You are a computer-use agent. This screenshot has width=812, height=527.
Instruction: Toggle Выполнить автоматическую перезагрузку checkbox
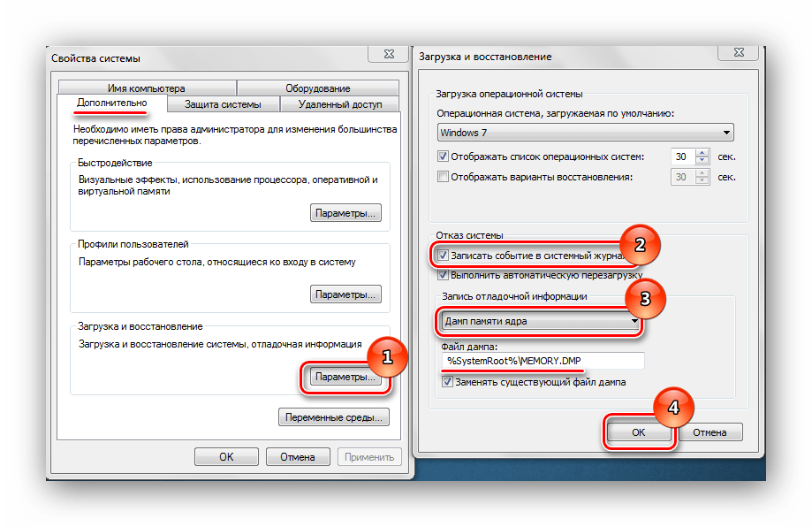[x=443, y=275]
